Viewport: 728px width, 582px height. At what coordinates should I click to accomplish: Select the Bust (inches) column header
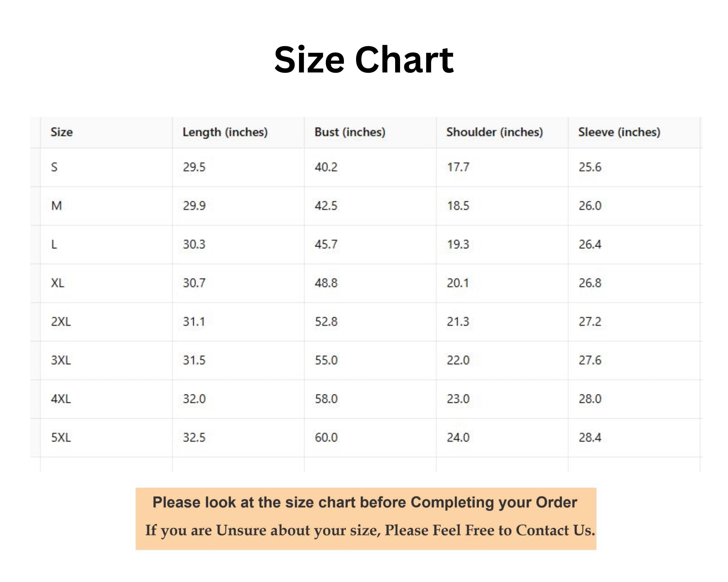pos(350,132)
